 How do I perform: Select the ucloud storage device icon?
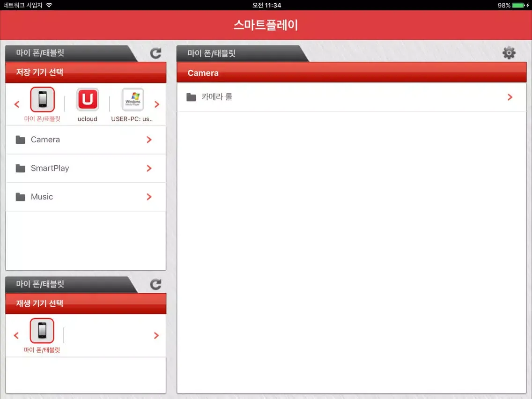[x=88, y=99]
